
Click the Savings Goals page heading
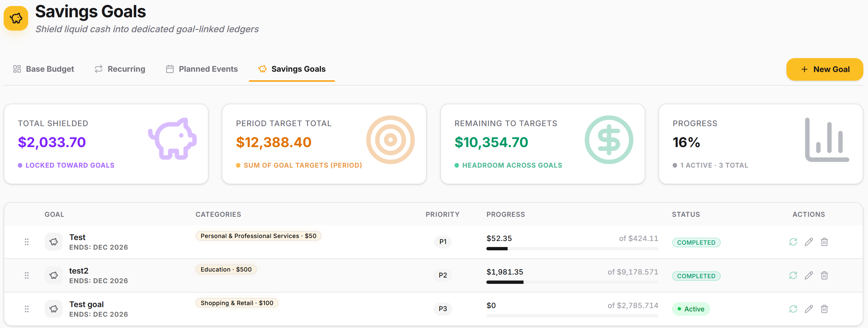(x=90, y=11)
